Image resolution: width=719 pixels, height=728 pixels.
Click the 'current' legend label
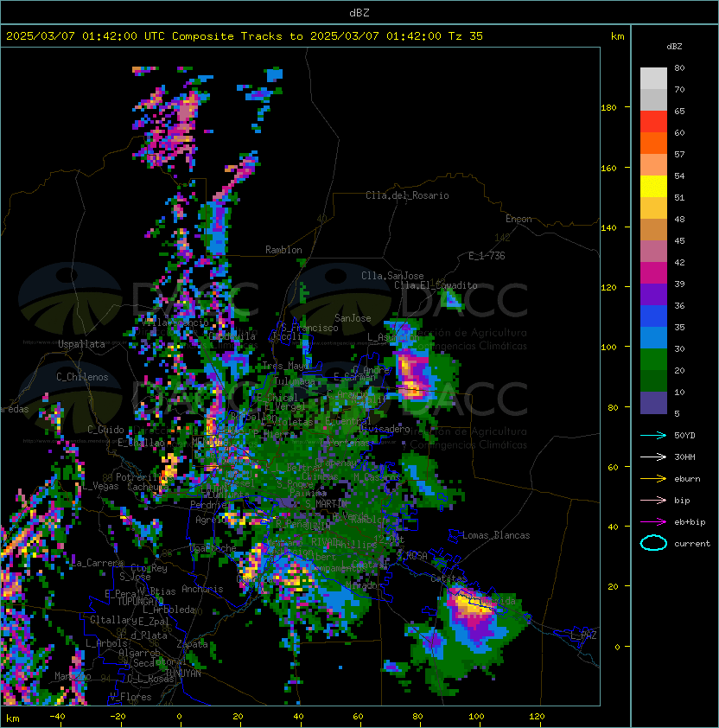point(692,544)
